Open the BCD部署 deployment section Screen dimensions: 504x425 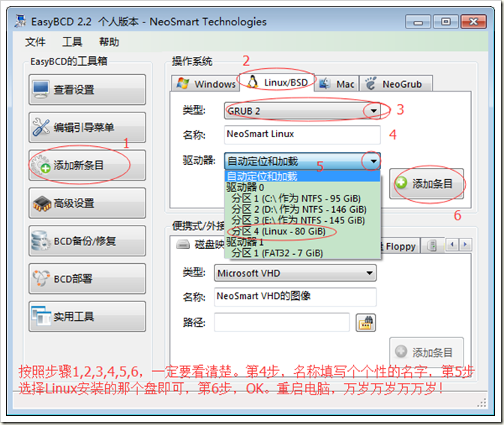click(87, 279)
